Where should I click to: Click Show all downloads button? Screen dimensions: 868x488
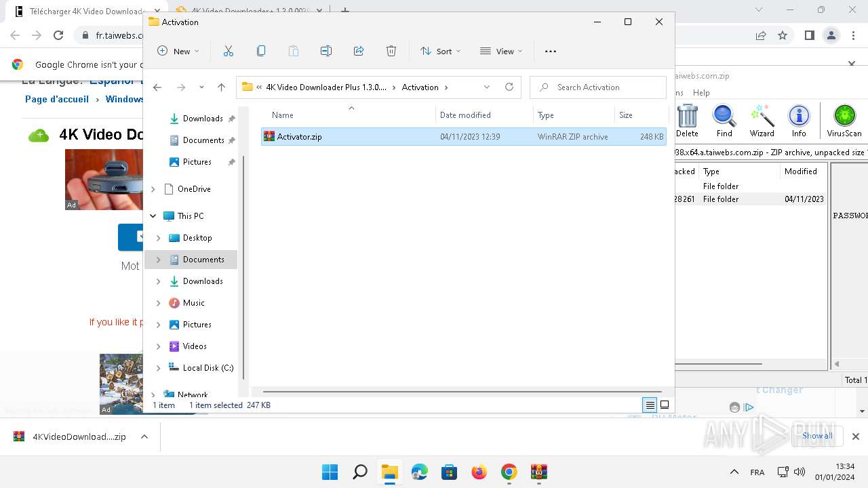tap(817, 436)
